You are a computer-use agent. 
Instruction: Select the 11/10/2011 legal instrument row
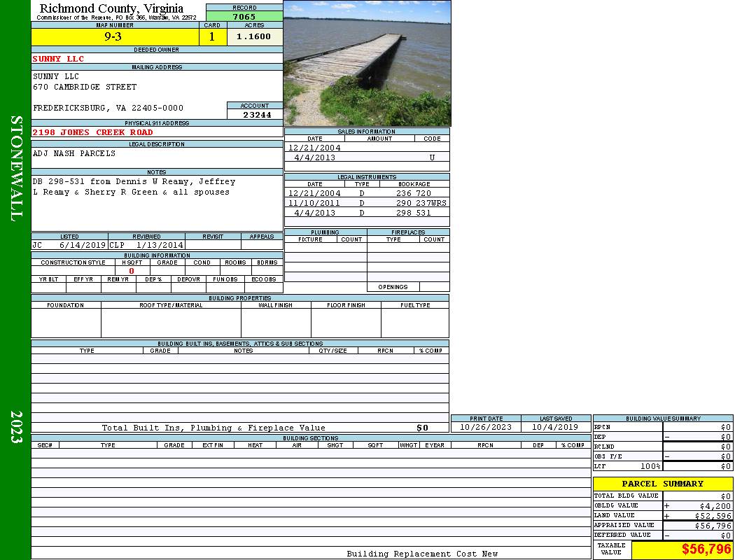367,203
